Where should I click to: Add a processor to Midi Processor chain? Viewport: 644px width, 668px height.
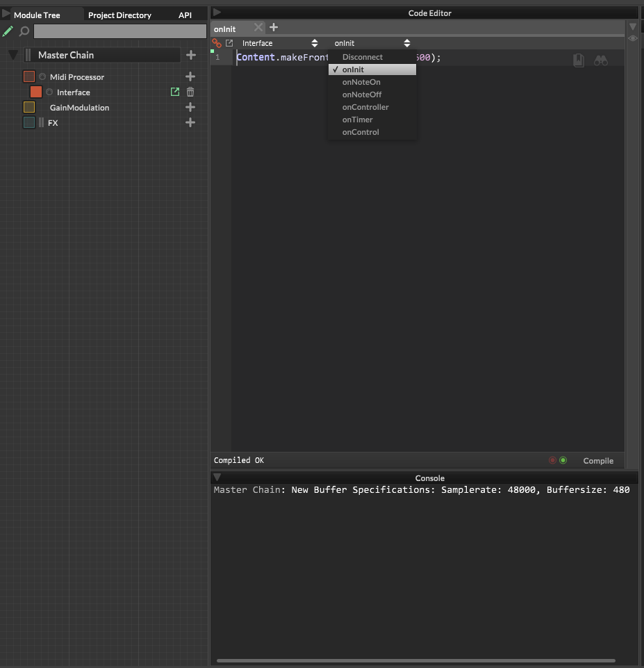(x=190, y=76)
